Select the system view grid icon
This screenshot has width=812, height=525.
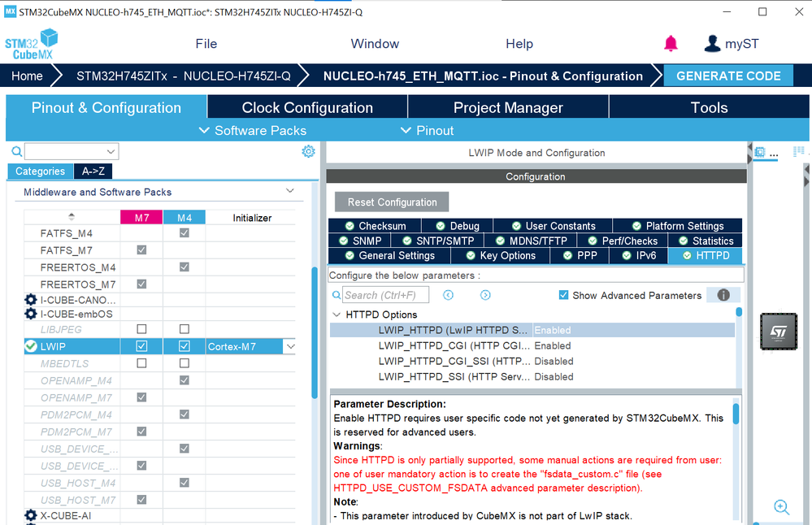(798, 151)
